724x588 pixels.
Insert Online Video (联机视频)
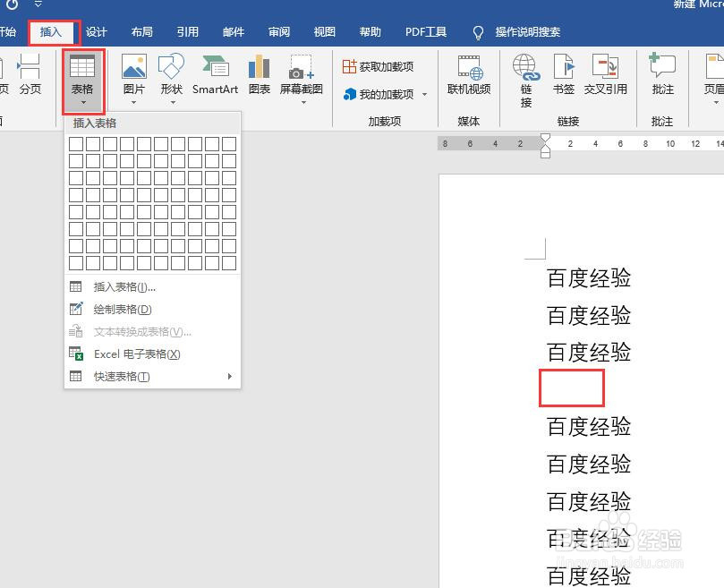[x=469, y=74]
